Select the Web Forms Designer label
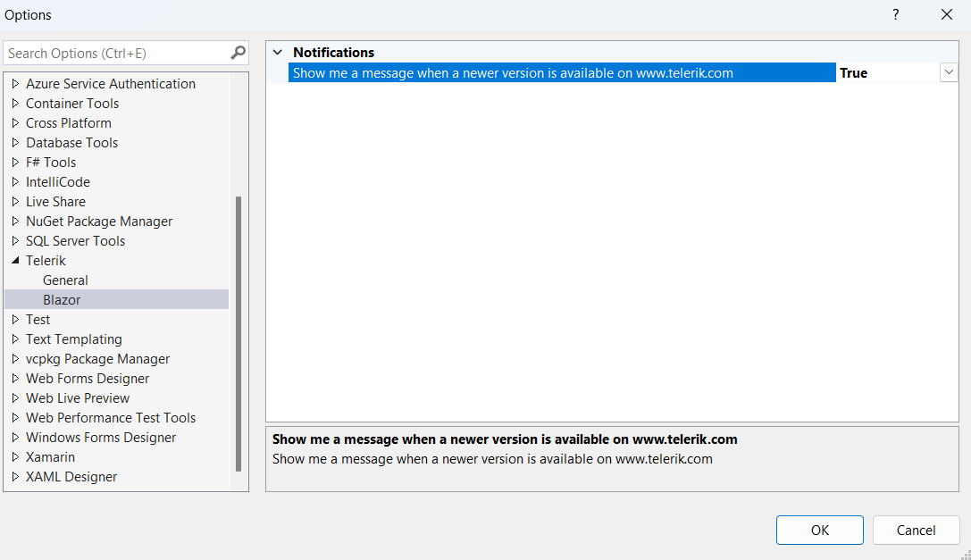 pos(88,379)
